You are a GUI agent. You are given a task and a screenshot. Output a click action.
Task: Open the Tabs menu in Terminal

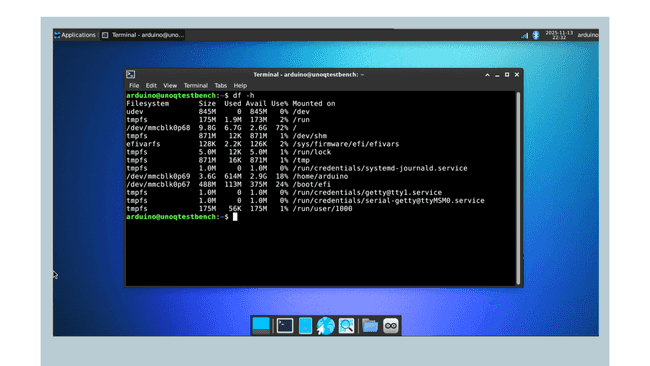point(221,85)
